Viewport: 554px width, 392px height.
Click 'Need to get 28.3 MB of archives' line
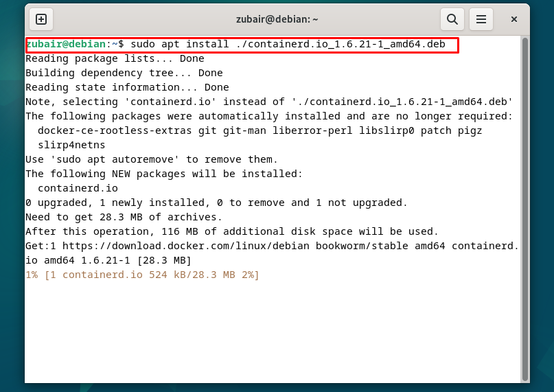click(124, 217)
